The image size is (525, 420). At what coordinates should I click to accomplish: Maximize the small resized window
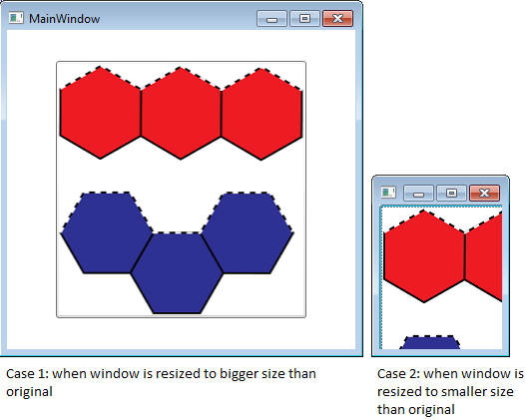click(451, 193)
